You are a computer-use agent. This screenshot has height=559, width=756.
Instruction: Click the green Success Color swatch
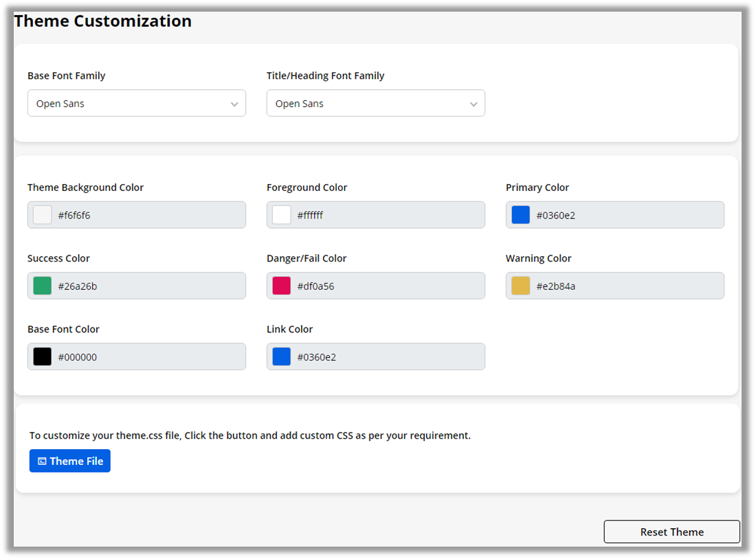pyautogui.click(x=43, y=286)
